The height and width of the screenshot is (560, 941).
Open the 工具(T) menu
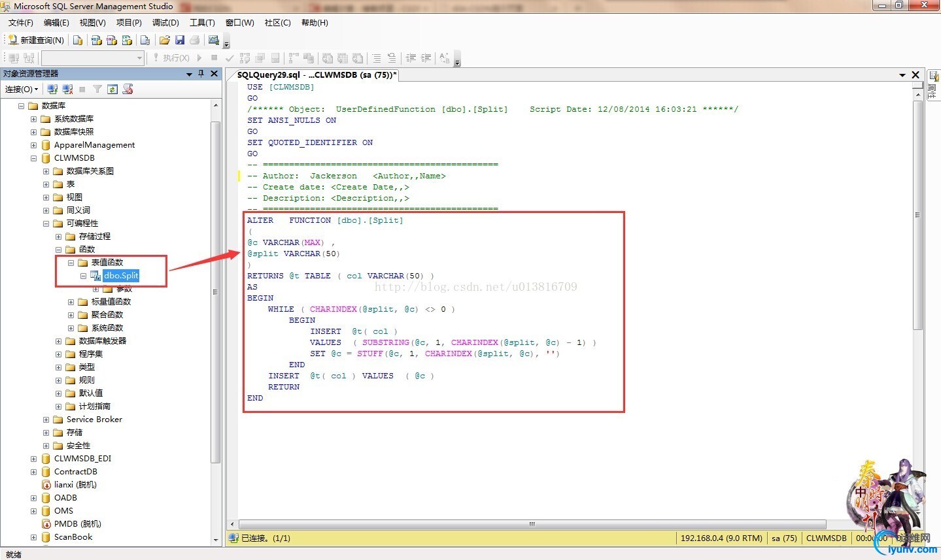point(202,23)
